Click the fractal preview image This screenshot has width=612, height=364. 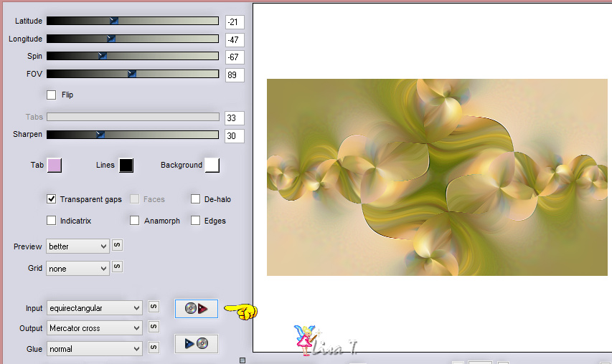click(x=437, y=177)
